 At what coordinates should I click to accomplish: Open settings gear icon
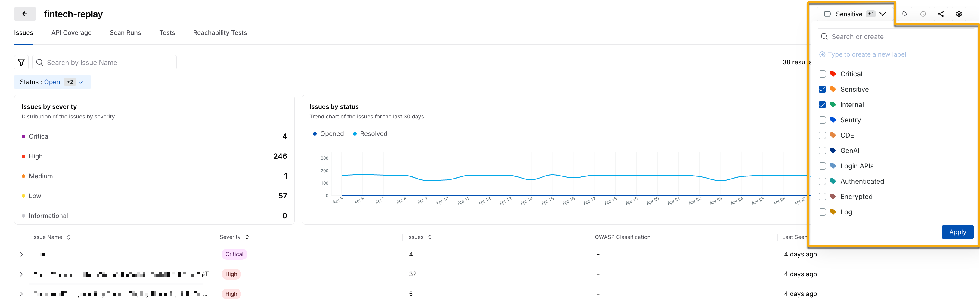[x=959, y=14]
